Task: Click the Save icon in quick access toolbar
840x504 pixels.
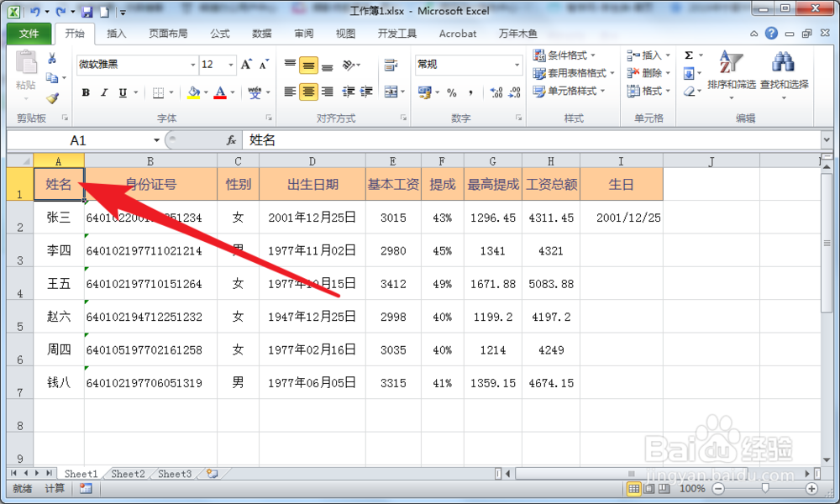Action: pyautogui.click(x=87, y=12)
